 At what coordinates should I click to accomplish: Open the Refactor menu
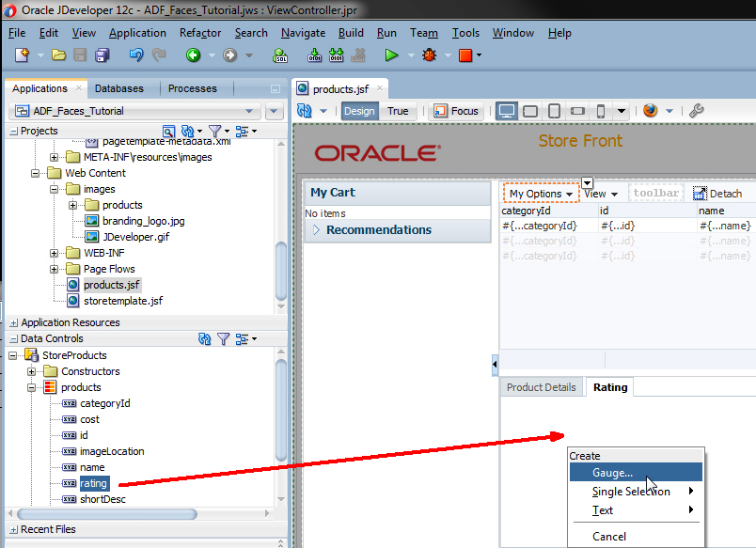tap(200, 33)
